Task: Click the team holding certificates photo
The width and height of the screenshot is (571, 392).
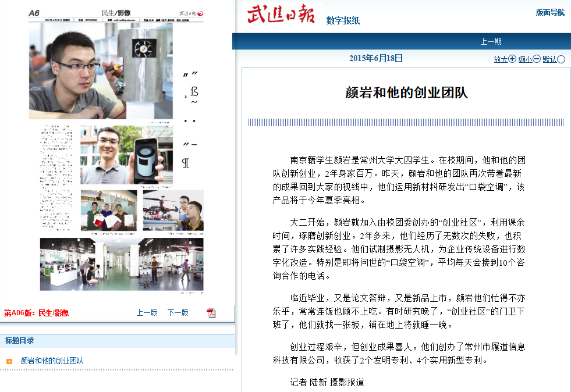Action: click(109, 210)
